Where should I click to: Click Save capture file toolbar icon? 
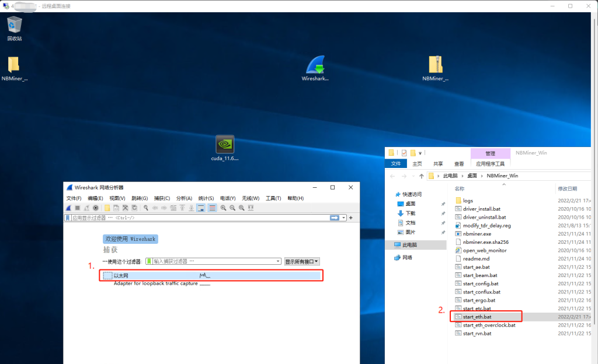(x=116, y=208)
